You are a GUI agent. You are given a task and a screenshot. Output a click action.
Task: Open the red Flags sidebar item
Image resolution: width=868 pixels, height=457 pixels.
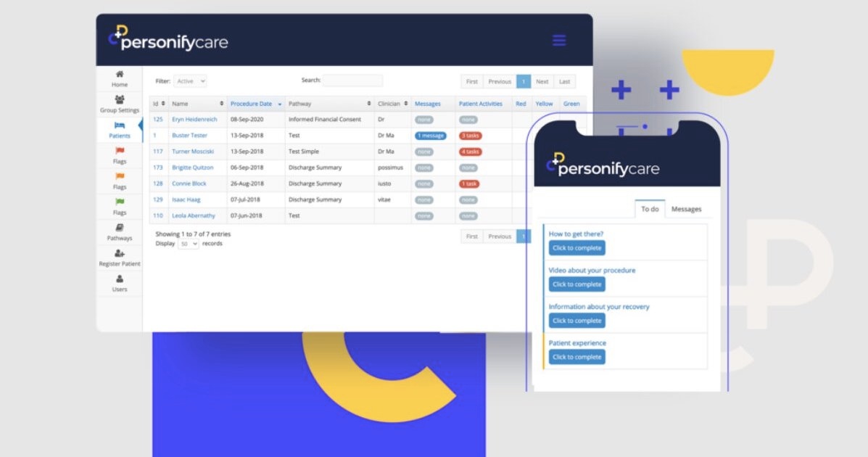[x=120, y=156]
